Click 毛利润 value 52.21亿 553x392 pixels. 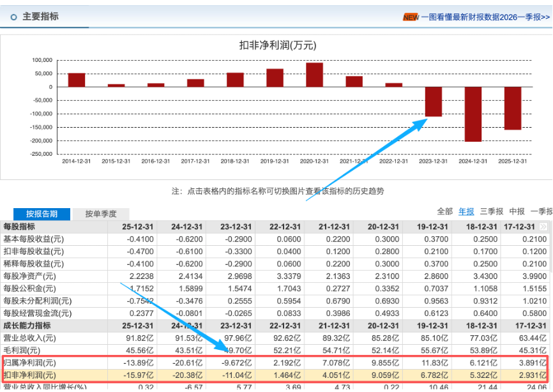point(287,351)
